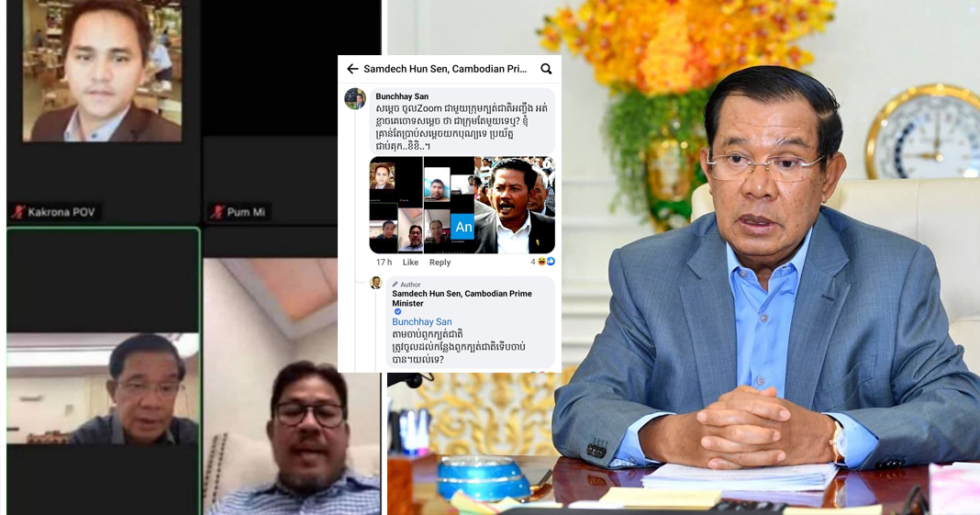Click the 17 h comment timestamp
Image resolution: width=980 pixels, height=515 pixels.
383,263
